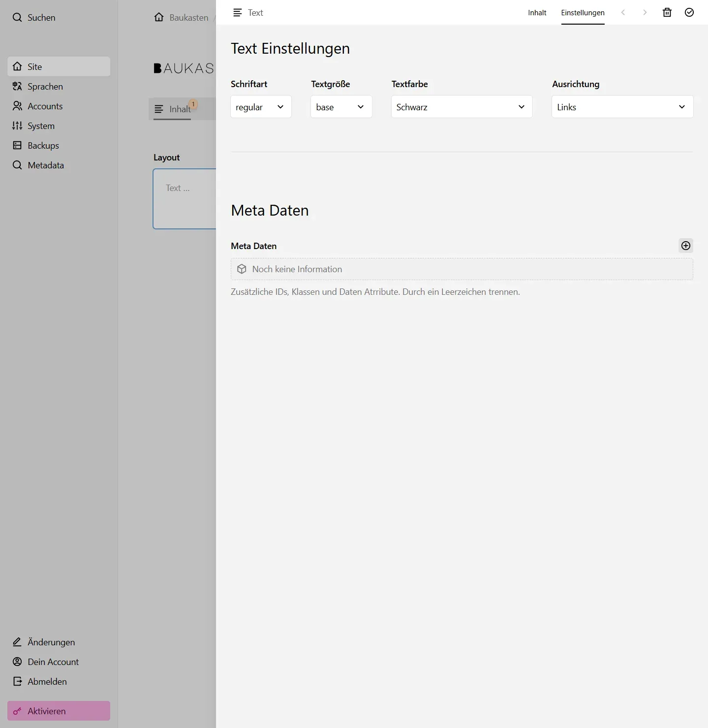Open the Schriftart dropdown
Image resolution: width=708 pixels, height=728 pixels.
coord(260,106)
